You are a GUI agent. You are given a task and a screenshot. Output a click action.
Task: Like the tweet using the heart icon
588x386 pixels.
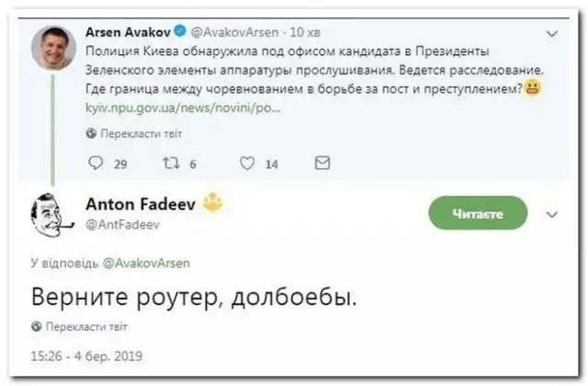[246, 164]
